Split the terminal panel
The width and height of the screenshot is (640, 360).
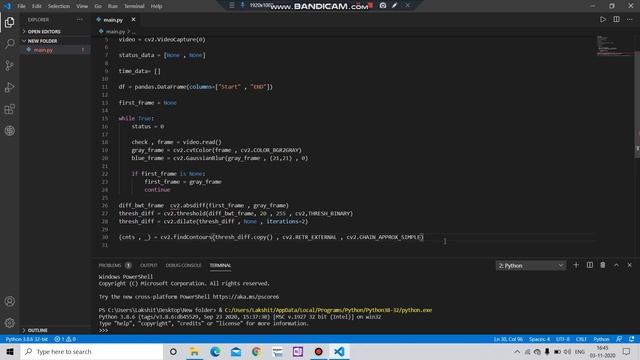coord(590,265)
